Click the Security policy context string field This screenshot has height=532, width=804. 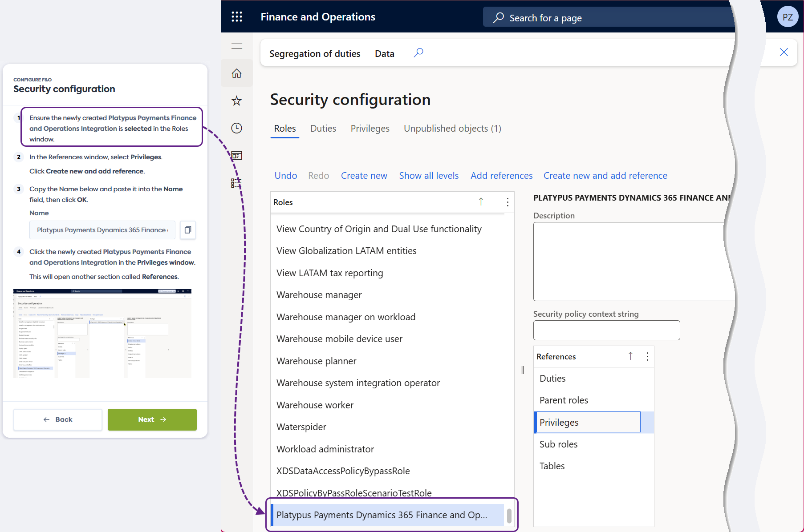tap(606, 330)
